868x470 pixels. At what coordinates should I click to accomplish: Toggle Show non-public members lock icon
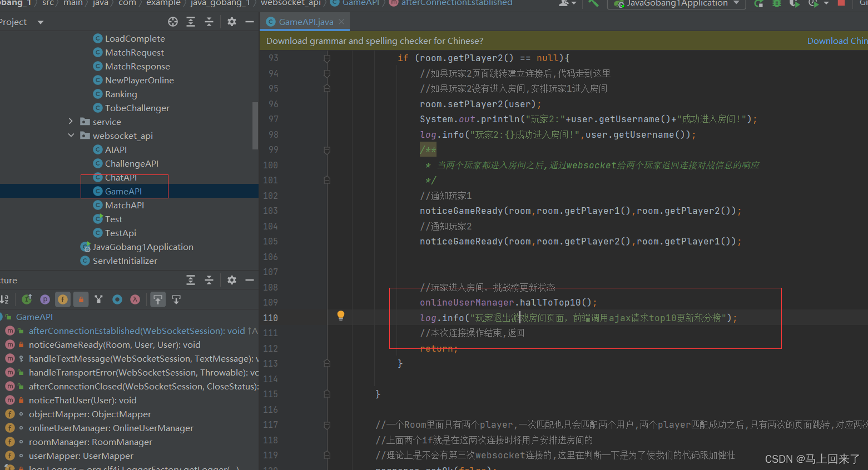point(81,299)
